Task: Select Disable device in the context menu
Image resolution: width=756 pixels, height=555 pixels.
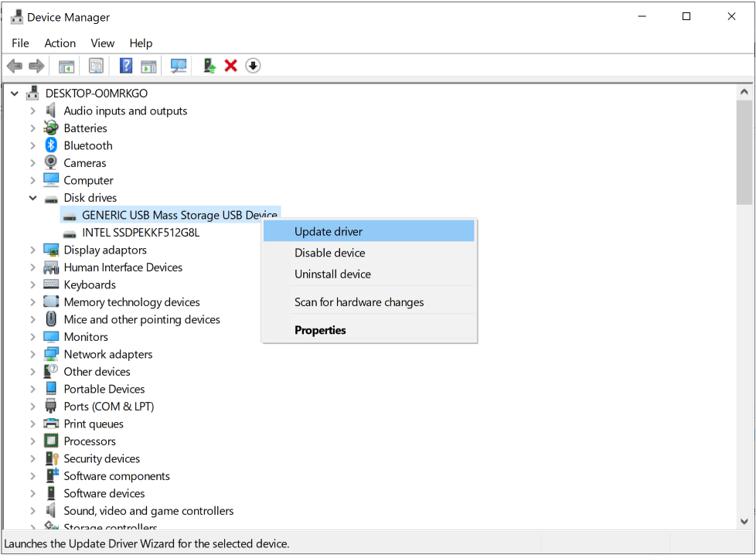Action: pyautogui.click(x=329, y=253)
